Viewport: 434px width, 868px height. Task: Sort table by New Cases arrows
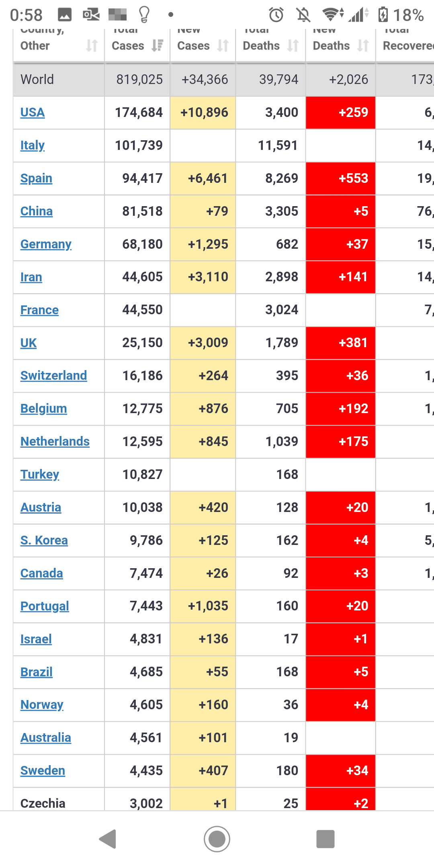pos(223,45)
